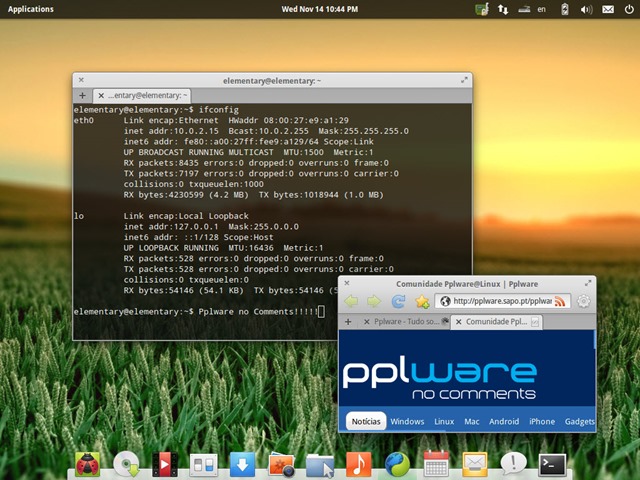
Task: Click the browser URL address field
Action: point(502,301)
